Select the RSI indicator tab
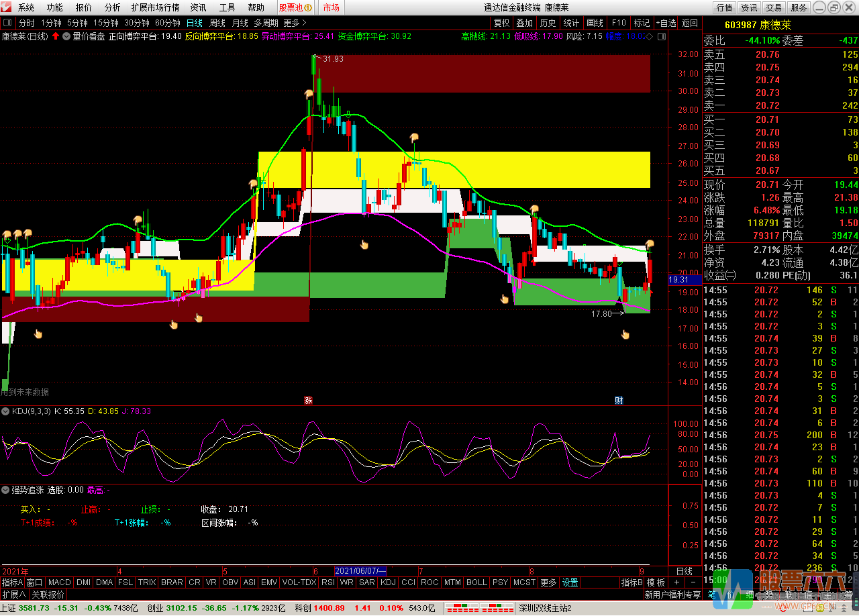The height and width of the screenshot is (616, 859). pyautogui.click(x=327, y=582)
